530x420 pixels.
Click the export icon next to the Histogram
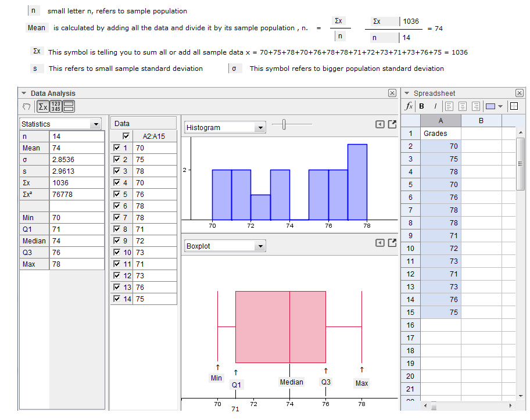click(x=392, y=124)
